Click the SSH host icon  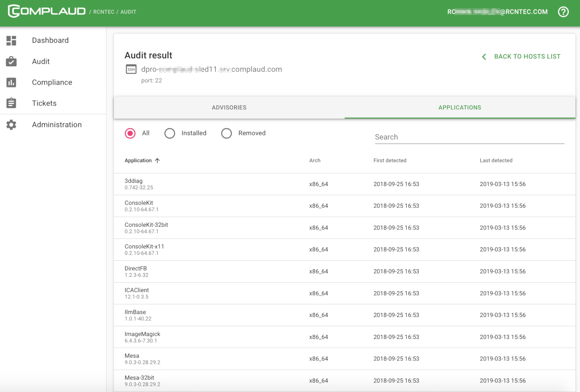pyautogui.click(x=131, y=69)
